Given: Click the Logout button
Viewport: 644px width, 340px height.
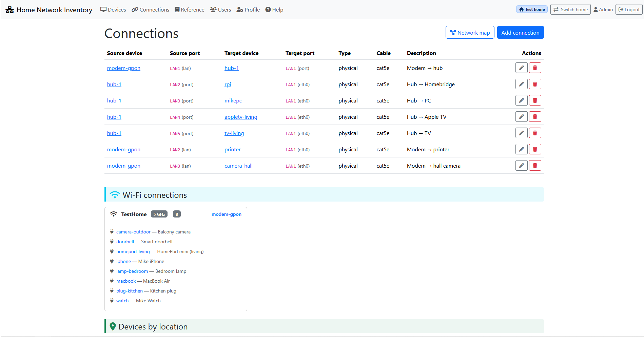Looking at the screenshot, I should (x=629, y=10).
